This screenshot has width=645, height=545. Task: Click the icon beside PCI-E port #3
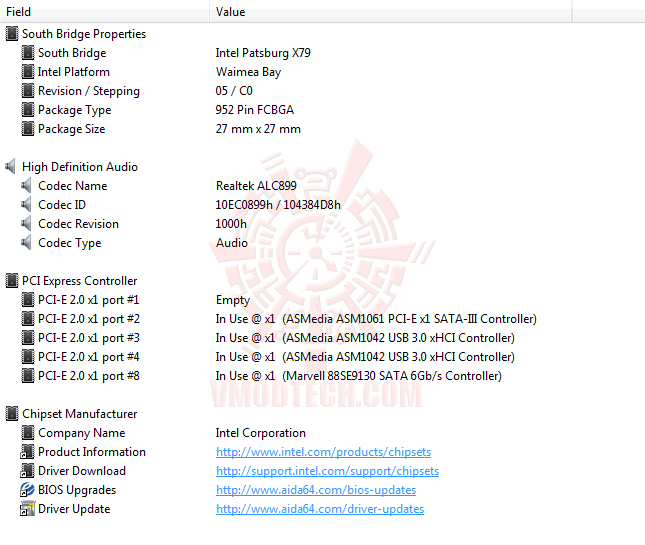(x=28, y=338)
